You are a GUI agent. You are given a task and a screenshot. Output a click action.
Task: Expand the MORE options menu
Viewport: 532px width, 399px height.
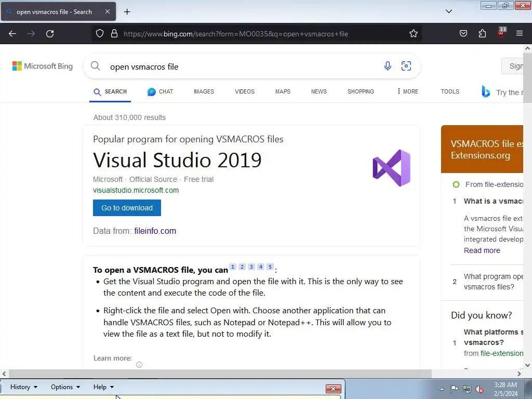408,91
